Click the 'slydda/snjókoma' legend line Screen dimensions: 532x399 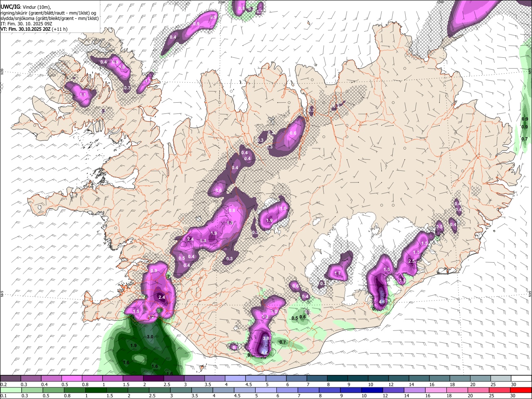click(x=49, y=18)
